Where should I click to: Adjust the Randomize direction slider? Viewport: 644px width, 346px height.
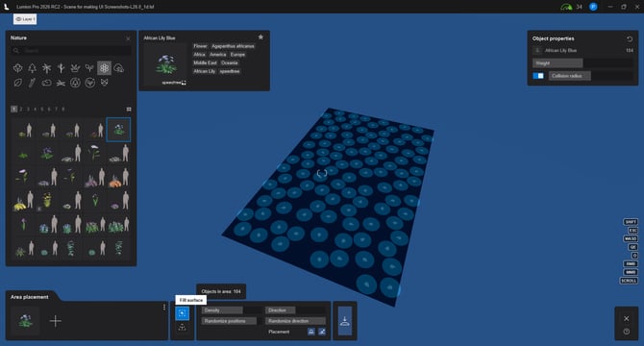tap(296, 321)
